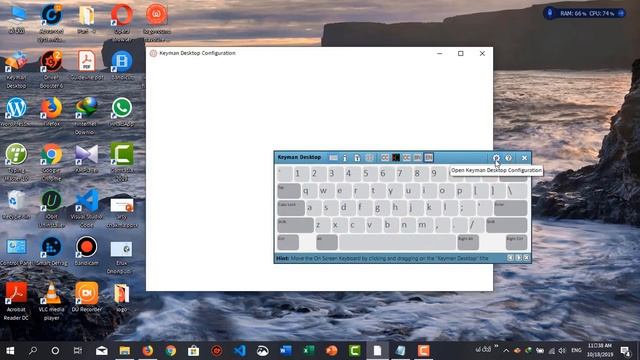Expand hidden system tray icons chevron
Screen dimensions: 640x360
(506, 351)
